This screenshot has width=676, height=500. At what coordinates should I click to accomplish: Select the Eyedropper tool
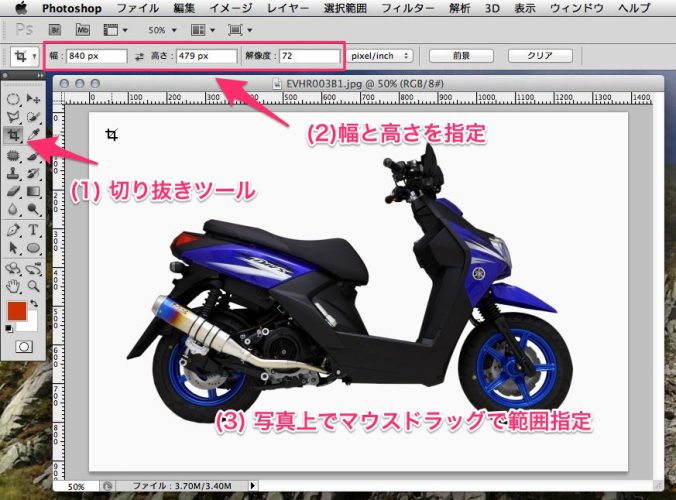coord(33,135)
